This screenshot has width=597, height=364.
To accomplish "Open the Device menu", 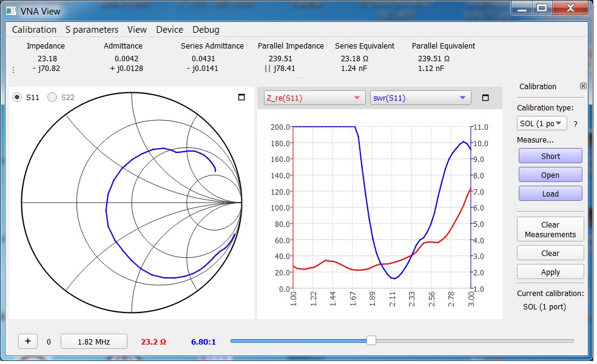I will 169,30.
